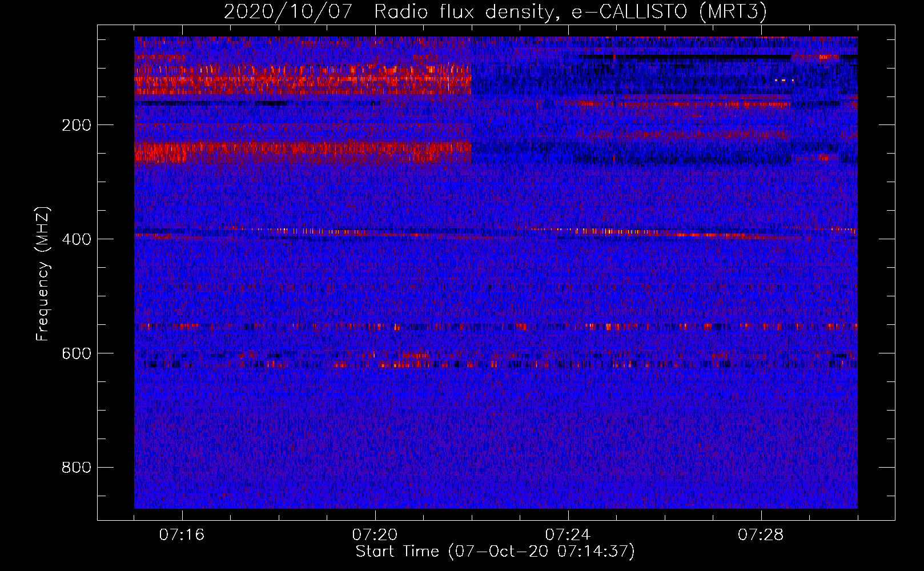Click the 07:24 time tick label
The width and height of the screenshot is (924, 571).
tap(568, 535)
